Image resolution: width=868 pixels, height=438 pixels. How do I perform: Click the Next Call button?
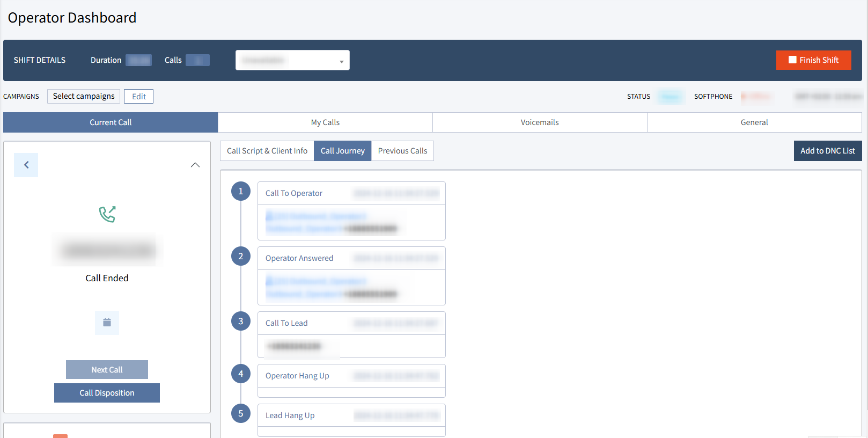[107, 370]
